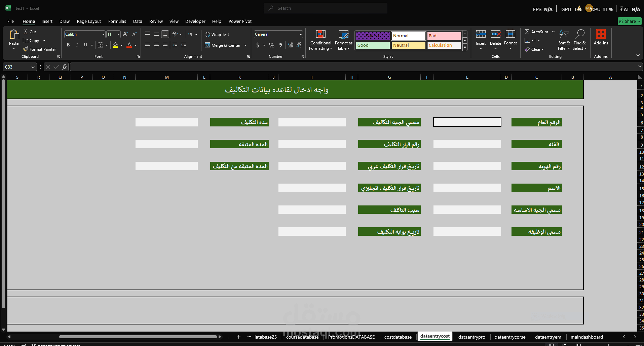Click the Add-ins icon
This screenshot has height=346, width=644.
[x=601, y=34]
